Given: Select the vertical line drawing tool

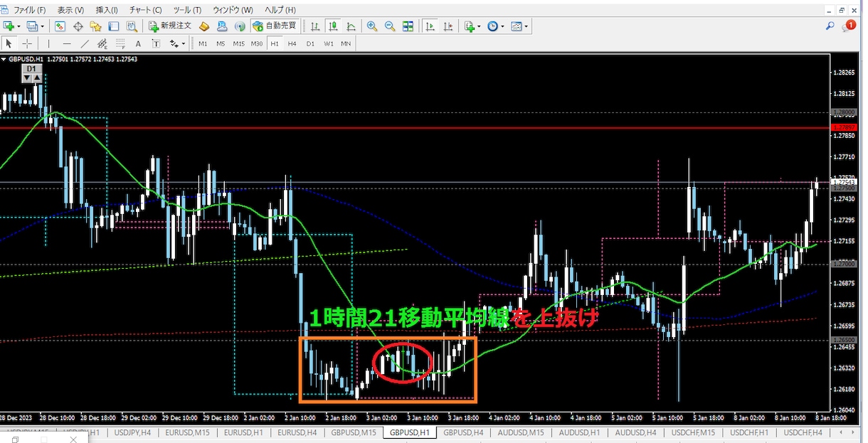Looking at the screenshot, I should (48, 43).
